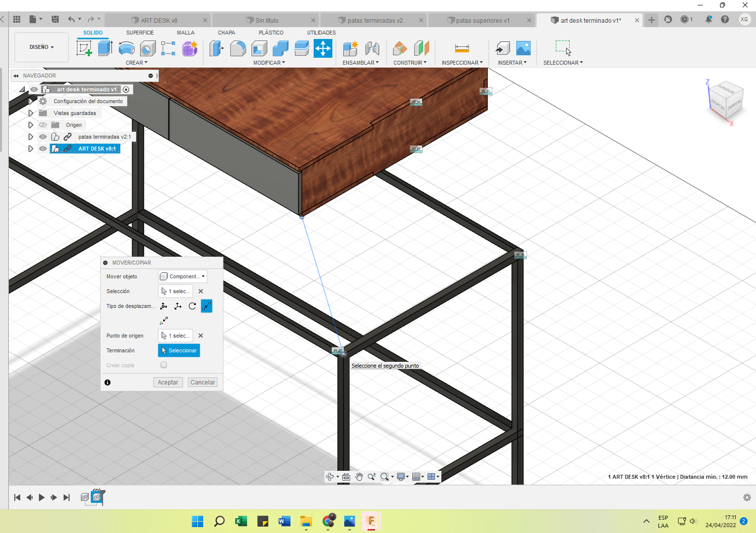Viewport: 756px width, 533px height.
Task: Insert a derive component
Action: (x=503, y=48)
